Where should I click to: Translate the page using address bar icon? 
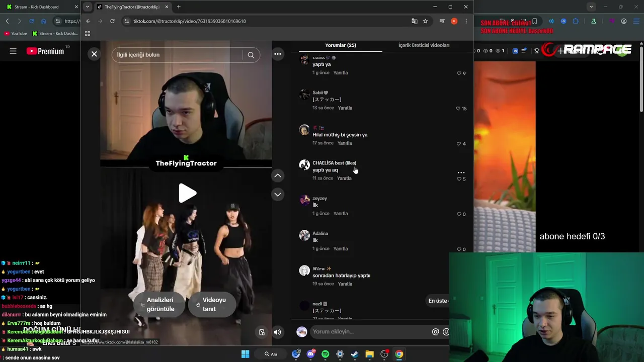414,21
